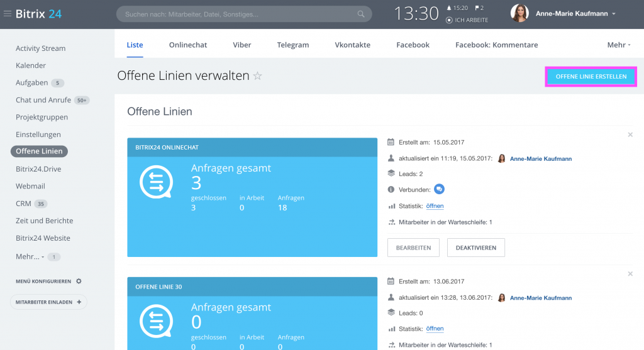
Task: Open the Viber tab
Action: [x=242, y=45]
